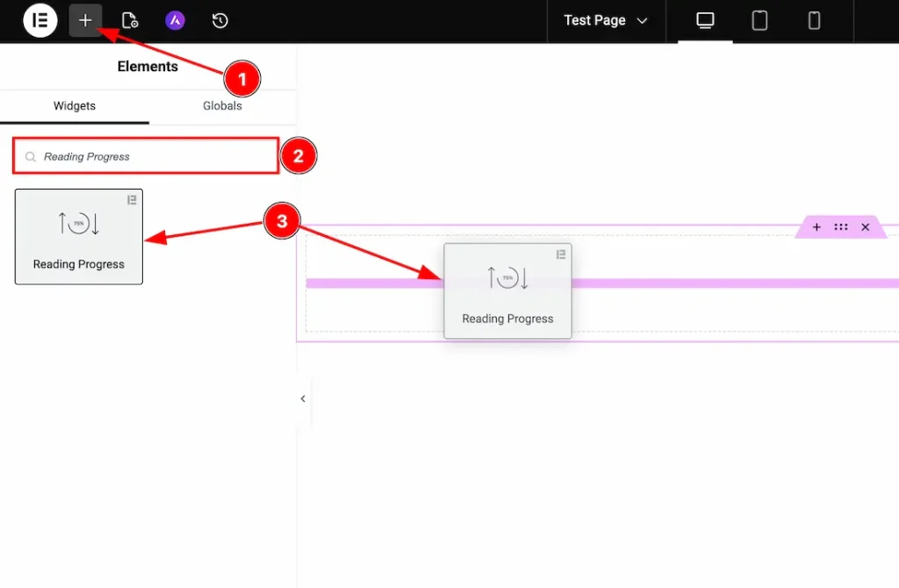
Task: Delete the section using the X button
Action: pos(865,226)
